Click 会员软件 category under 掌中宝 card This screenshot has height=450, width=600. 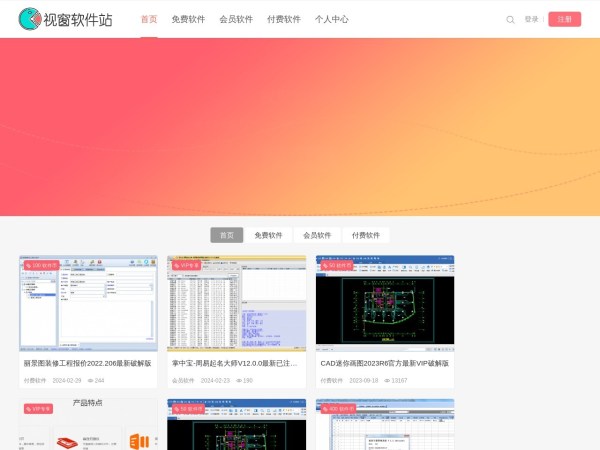(x=183, y=380)
